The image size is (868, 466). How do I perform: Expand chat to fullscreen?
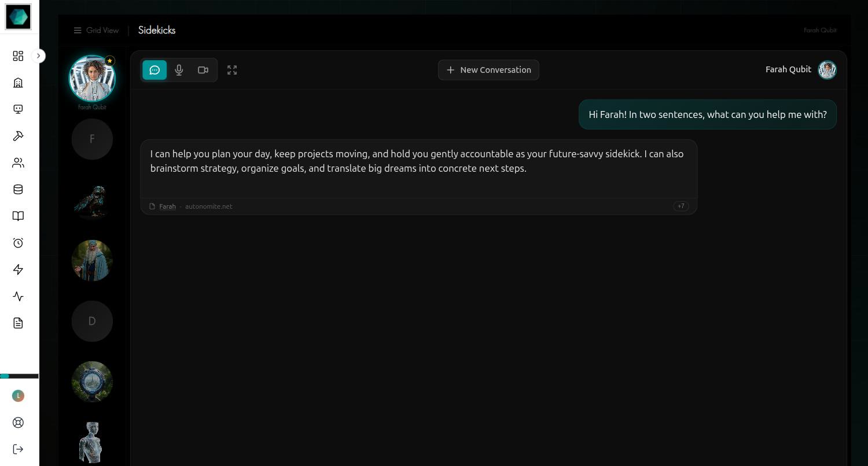point(232,70)
